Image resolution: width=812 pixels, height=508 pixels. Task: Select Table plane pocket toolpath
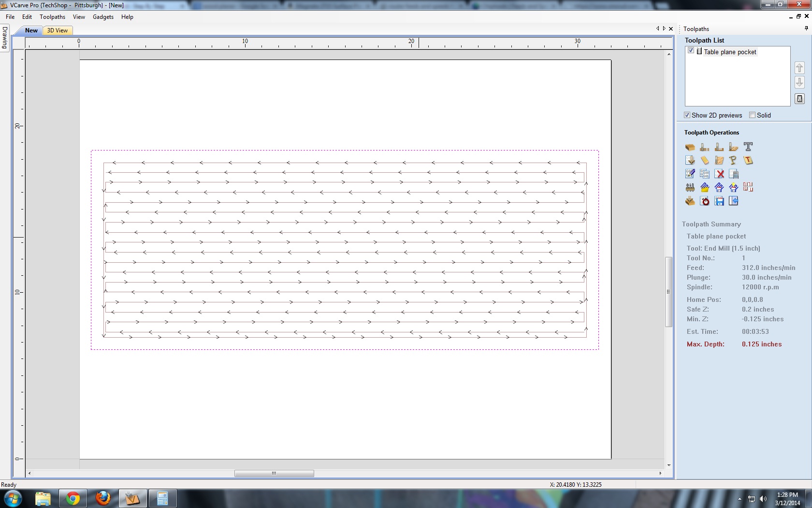730,52
